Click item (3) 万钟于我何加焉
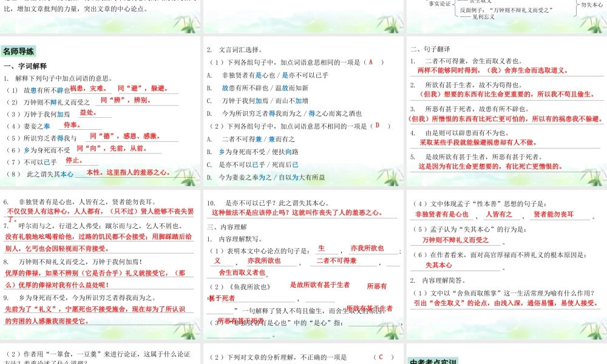Screen dimensions: 607x364 pyautogui.click(x=37, y=114)
